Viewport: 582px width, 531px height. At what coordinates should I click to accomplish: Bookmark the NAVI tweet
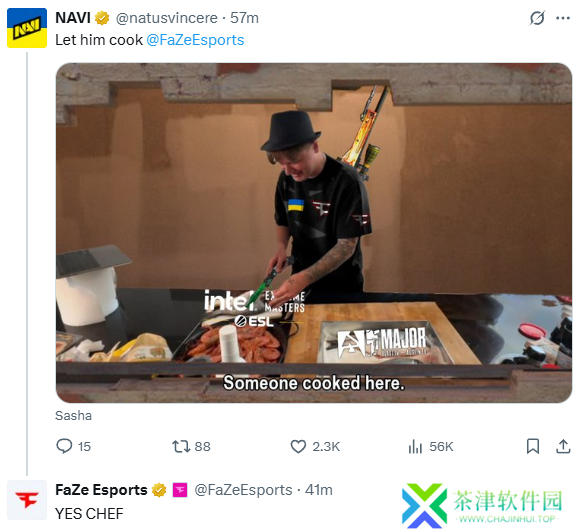click(x=533, y=446)
